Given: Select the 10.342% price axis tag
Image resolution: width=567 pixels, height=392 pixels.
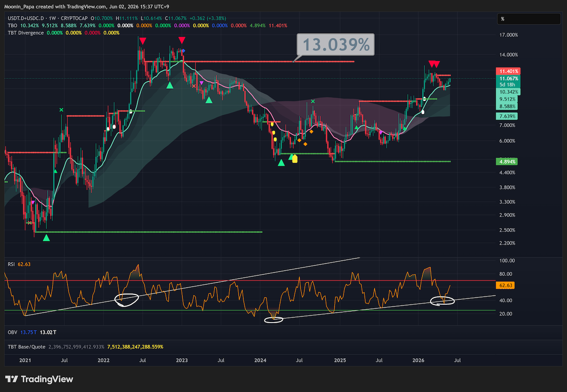Looking at the screenshot, I should [x=508, y=92].
